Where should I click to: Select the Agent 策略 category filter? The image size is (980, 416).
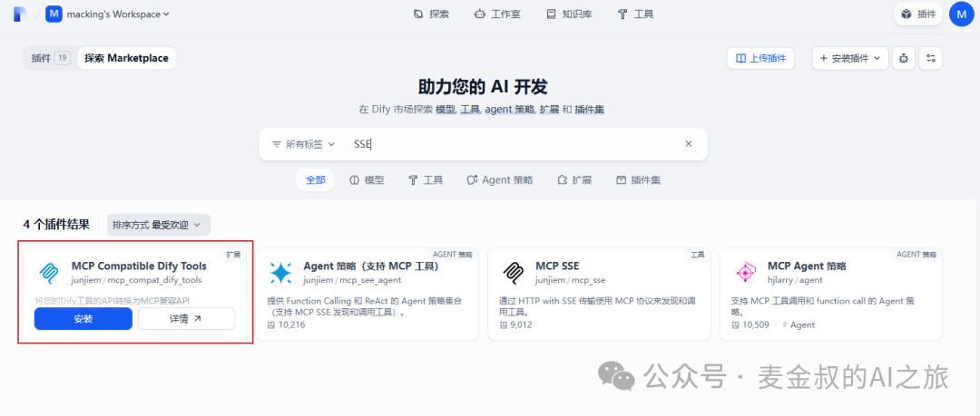coord(500,179)
